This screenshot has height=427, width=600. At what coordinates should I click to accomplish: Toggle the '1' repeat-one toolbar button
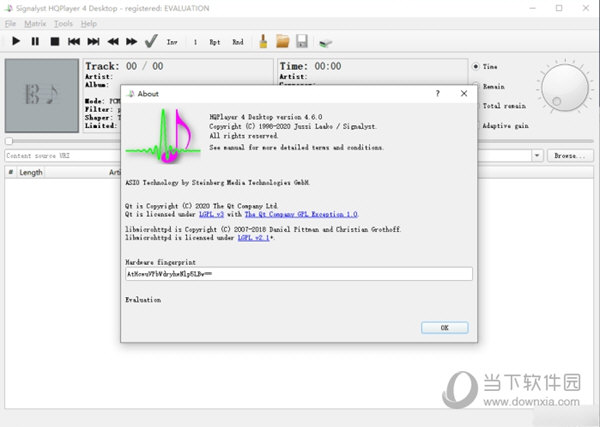pos(195,42)
